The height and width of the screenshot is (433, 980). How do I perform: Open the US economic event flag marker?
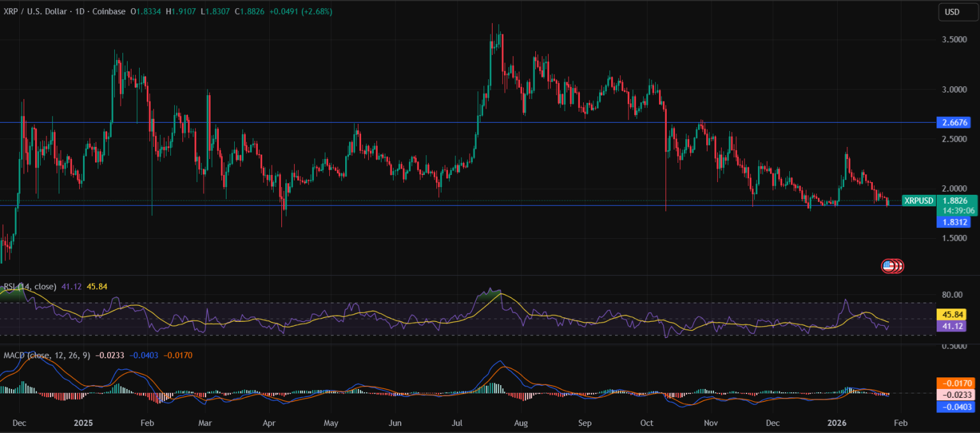[888, 266]
